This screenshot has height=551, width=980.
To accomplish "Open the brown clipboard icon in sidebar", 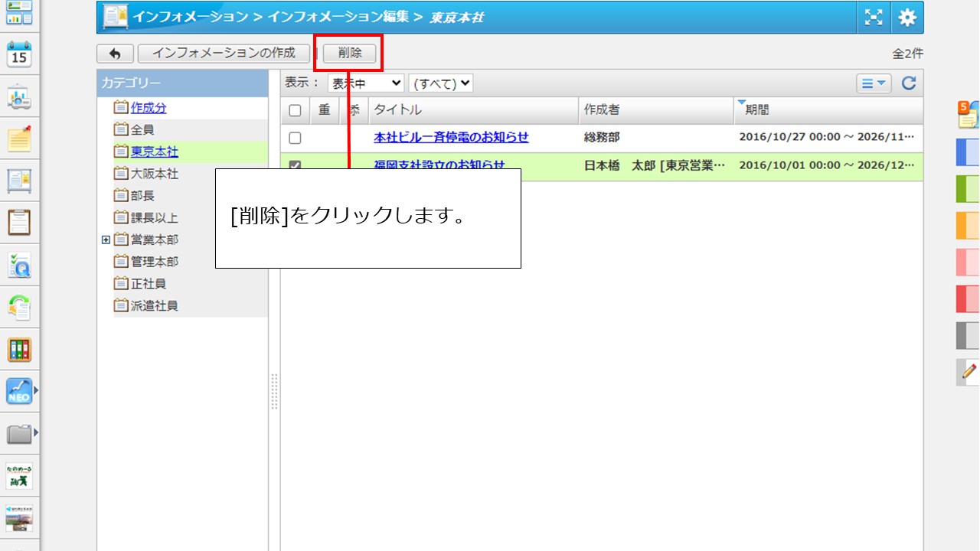I will point(19,222).
